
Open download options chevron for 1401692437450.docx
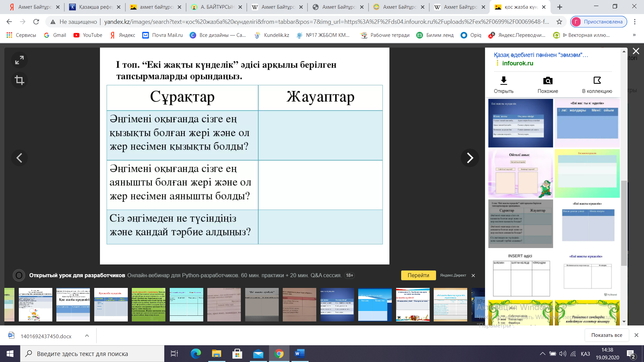click(87, 336)
